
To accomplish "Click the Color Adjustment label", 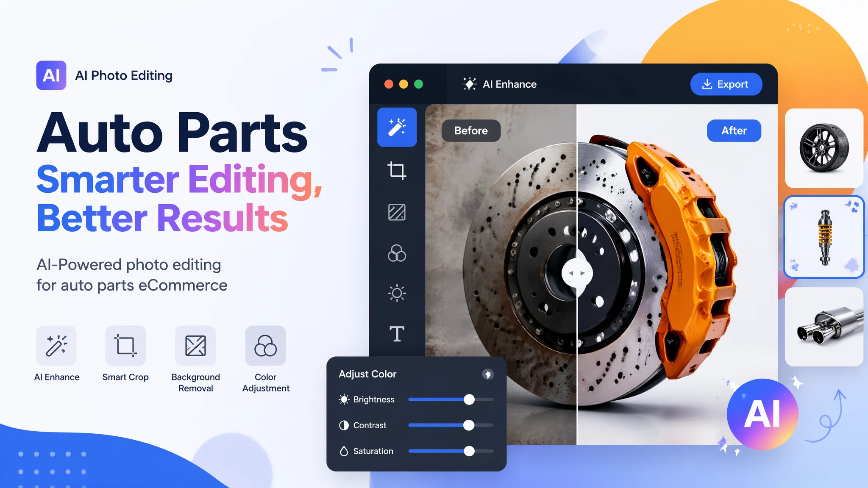I will point(266,383).
